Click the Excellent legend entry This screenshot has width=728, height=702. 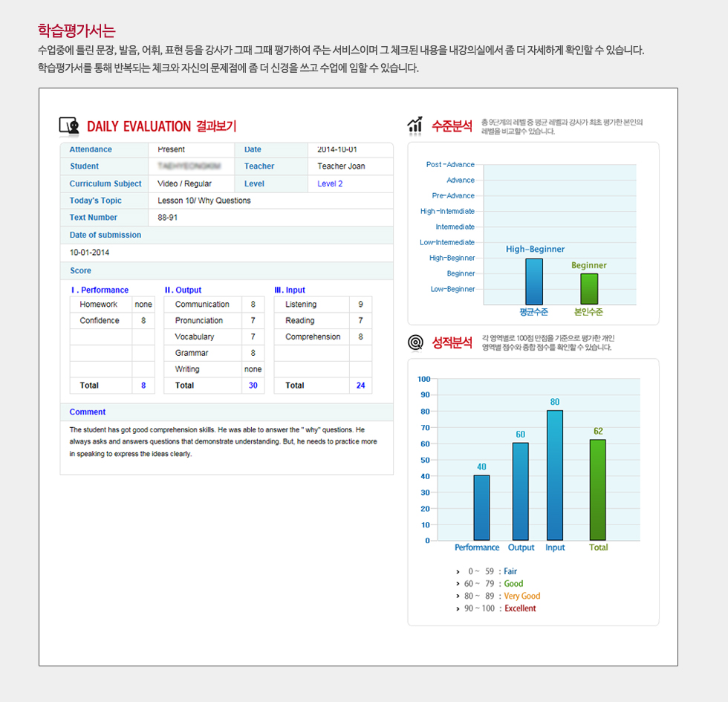pos(519,608)
